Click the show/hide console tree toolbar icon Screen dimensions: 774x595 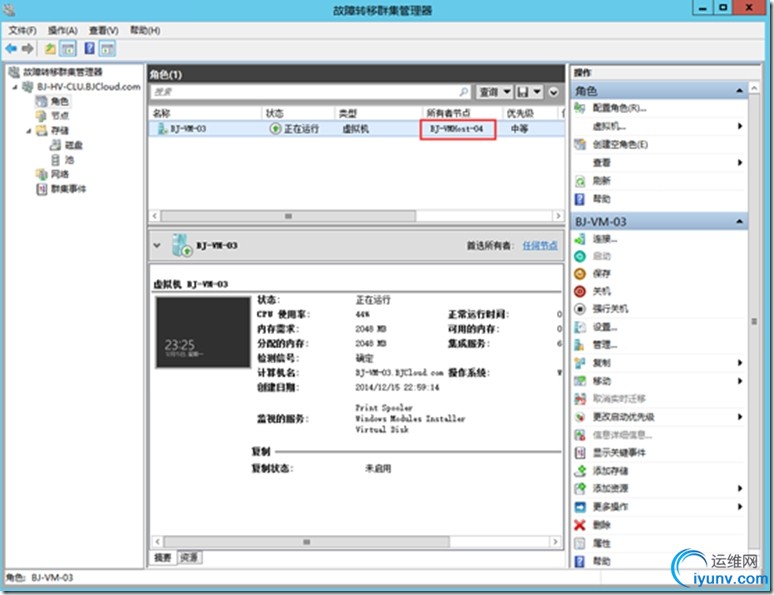(68, 48)
